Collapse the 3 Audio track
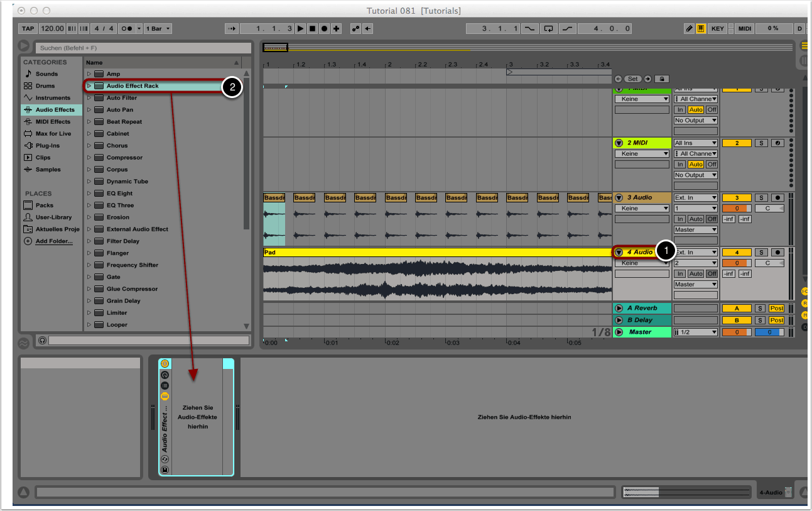The image size is (812, 511). click(x=619, y=198)
